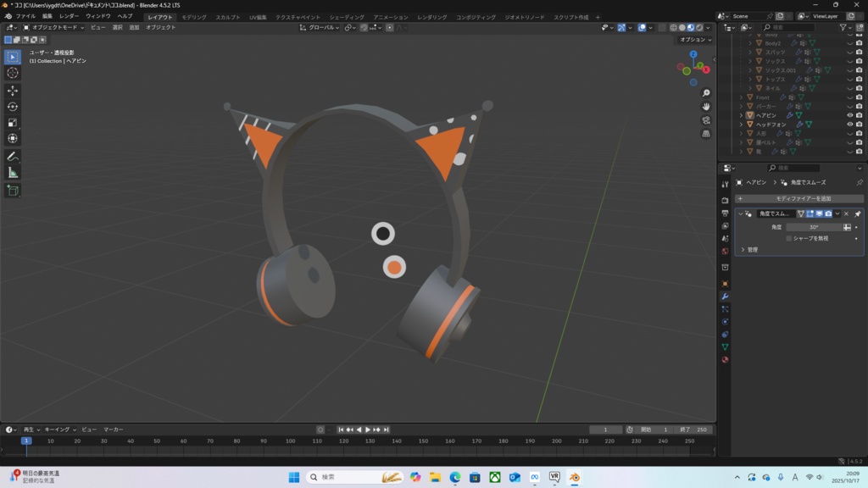
Task: Toggle snapping magnet in header
Action: pyautogui.click(x=363, y=28)
